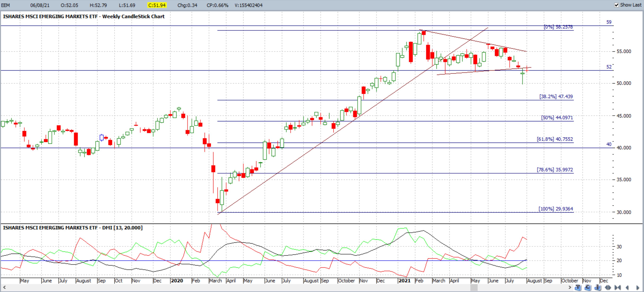Image resolution: width=644 pixels, height=292 pixels.
Task: Click the horizontal line label 59
Action: click(609, 22)
